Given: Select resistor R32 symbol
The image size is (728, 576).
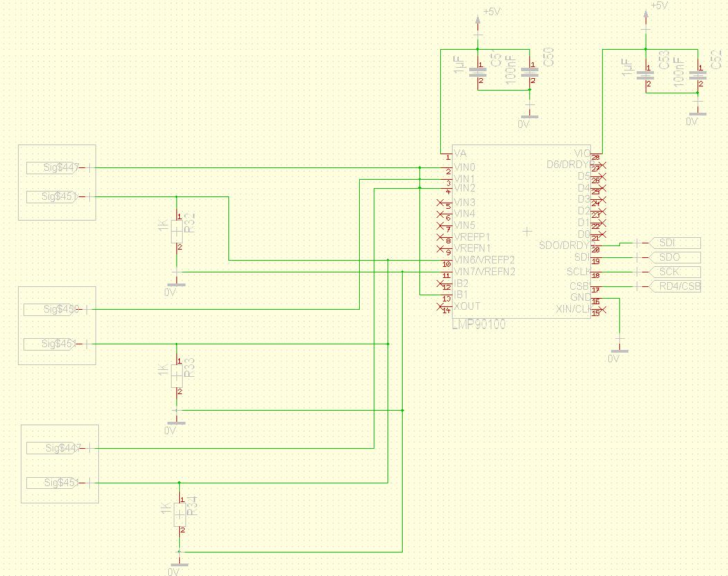Looking at the screenshot, I should (176, 232).
